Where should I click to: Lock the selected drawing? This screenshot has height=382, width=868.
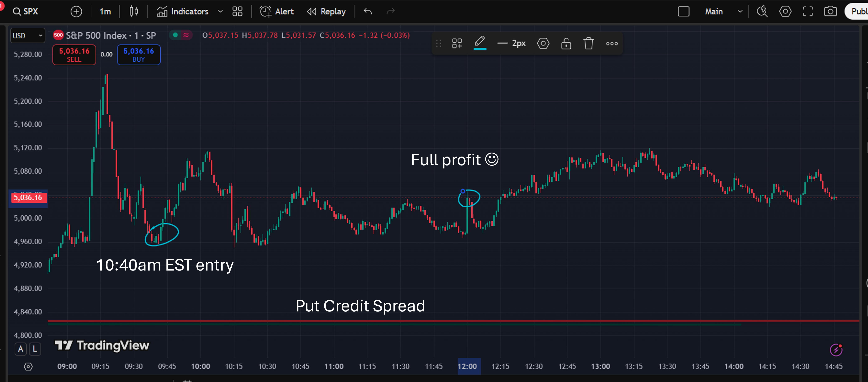pos(566,43)
